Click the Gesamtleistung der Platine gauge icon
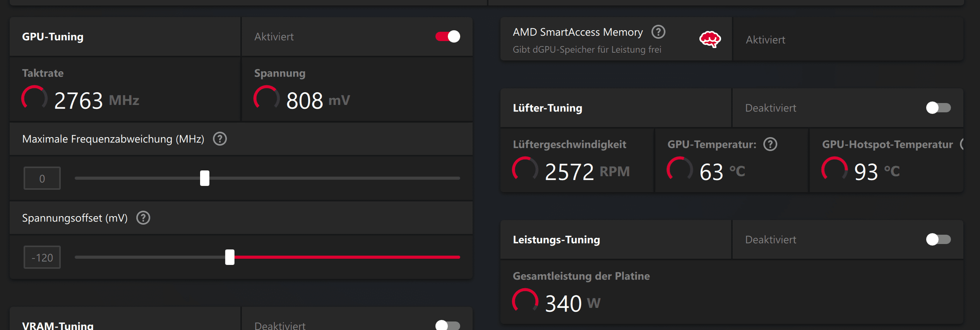The image size is (980, 330). point(525,301)
